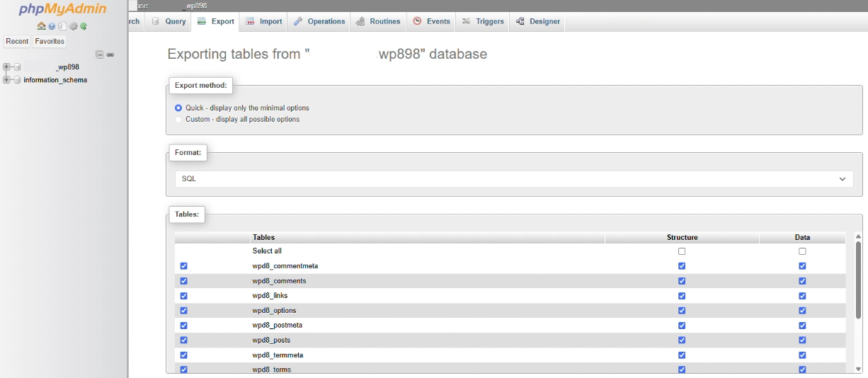
Task: Check Select all Structure checkbox
Action: point(682,251)
